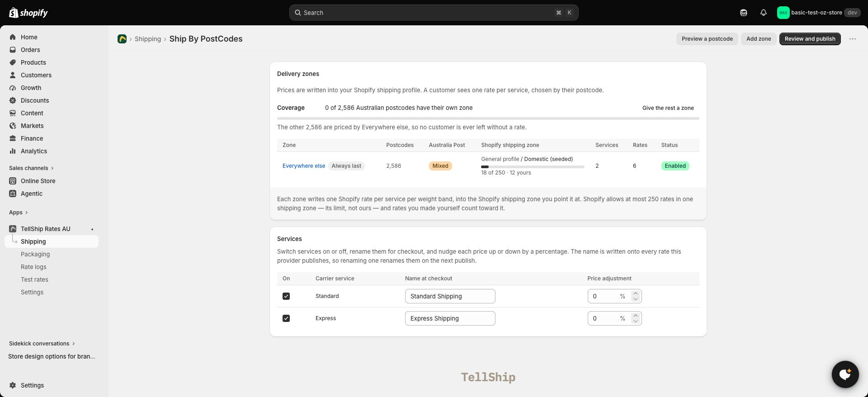Click the Markets globe icon
The width and height of the screenshot is (868, 397).
coord(13,126)
